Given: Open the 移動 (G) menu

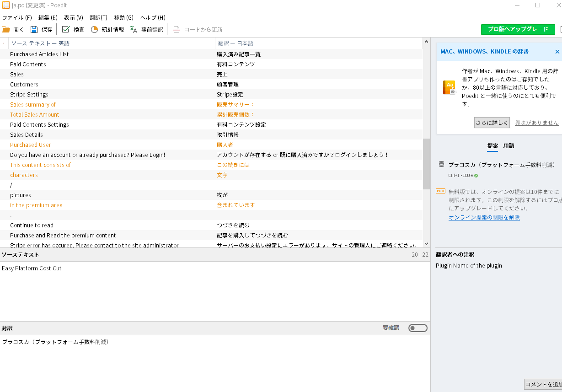Looking at the screenshot, I should pyautogui.click(x=123, y=17).
